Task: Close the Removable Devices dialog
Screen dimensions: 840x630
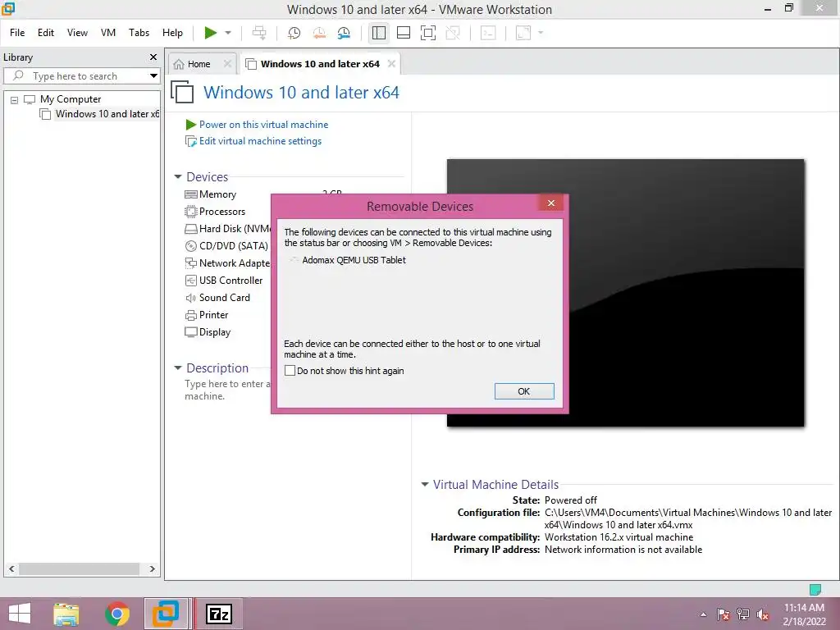Action: pyautogui.click(x=550, y=203)
